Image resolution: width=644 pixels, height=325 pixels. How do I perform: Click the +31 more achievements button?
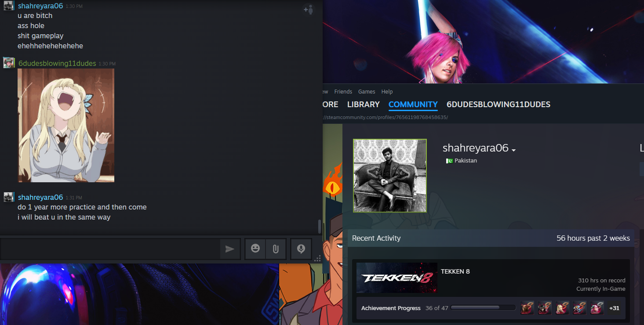coord(614,308)
